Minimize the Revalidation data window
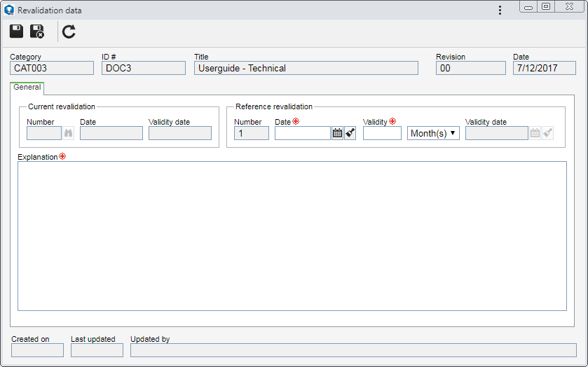Screen dimensions: 588x367 528,7
